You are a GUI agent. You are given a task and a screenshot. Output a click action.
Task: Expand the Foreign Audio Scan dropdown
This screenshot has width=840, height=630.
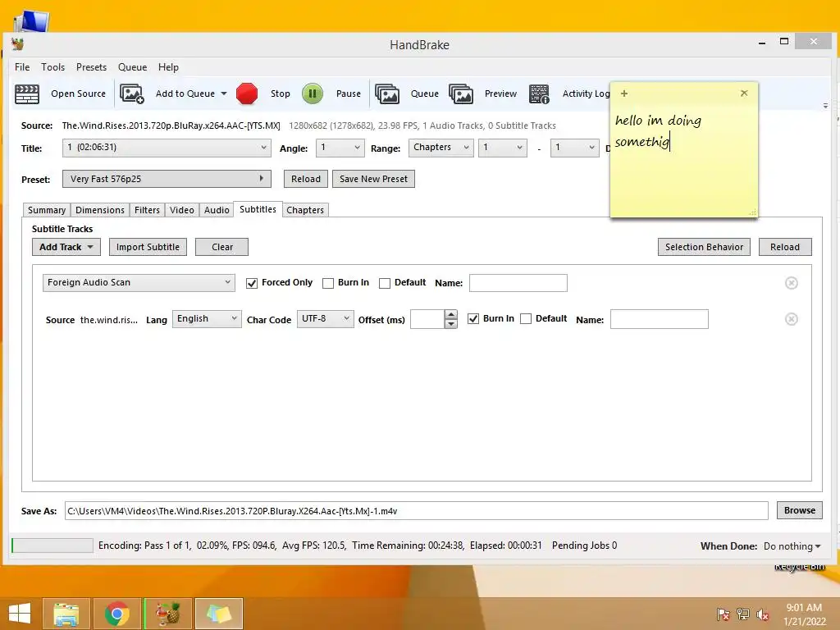[x=139, y=283]
